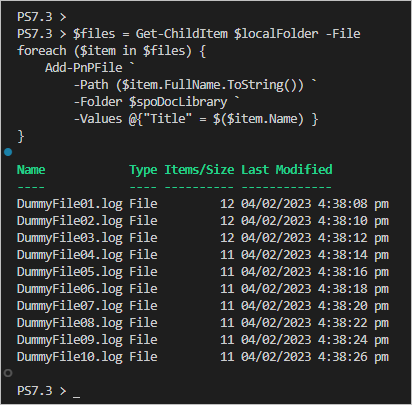Select DummyFile05.log in the output
The image size is (412, 405).
coord(70,272)
